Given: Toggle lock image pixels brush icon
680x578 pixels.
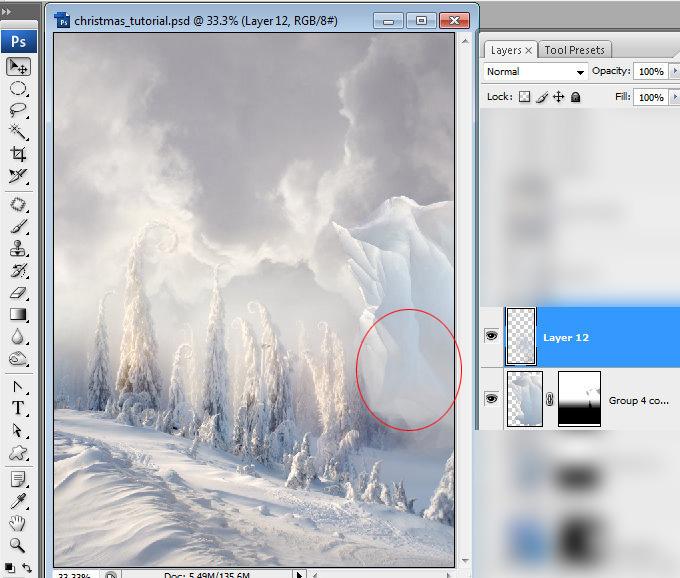Looking at the screenshot, I should point(542,97).
